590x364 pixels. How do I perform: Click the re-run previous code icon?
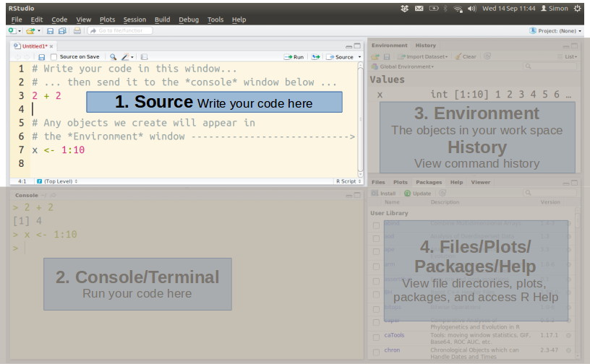coord(316,57)
